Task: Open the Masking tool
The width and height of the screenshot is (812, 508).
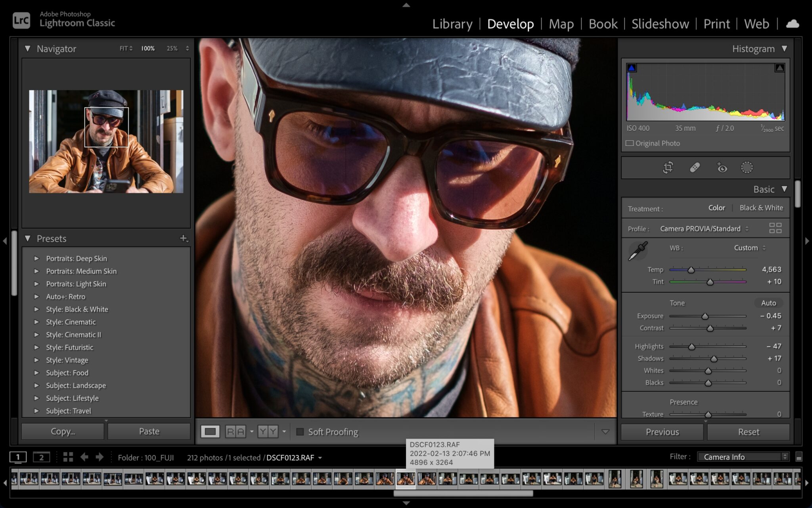Action: [747, 167]
